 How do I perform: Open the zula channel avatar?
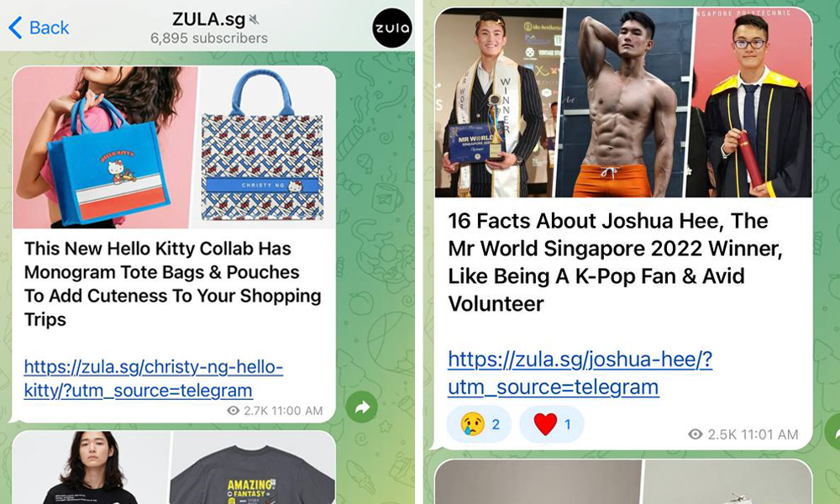coord(392,28)
